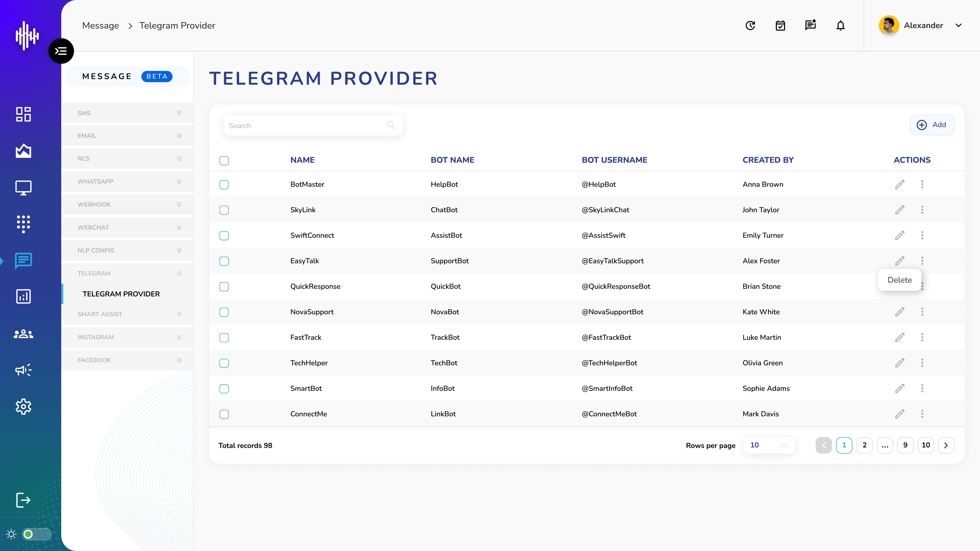
Task: Expand the INSTAGRAM menu section
Action: click(x=127, y=337)
